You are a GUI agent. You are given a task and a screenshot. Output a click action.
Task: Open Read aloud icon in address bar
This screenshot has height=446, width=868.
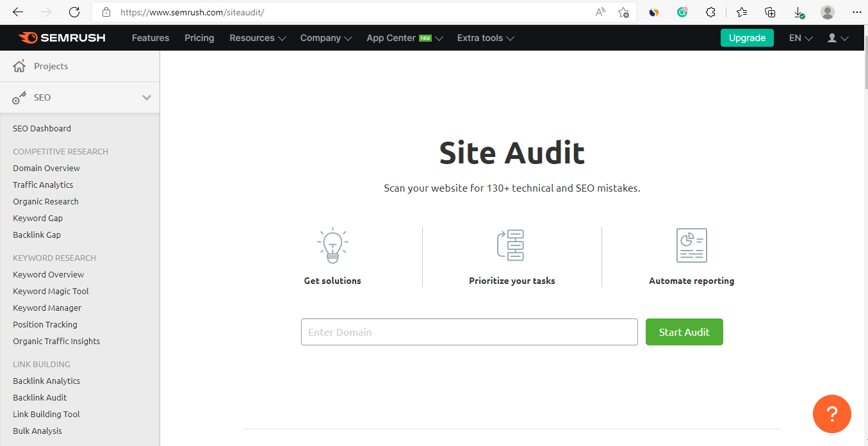600,12
